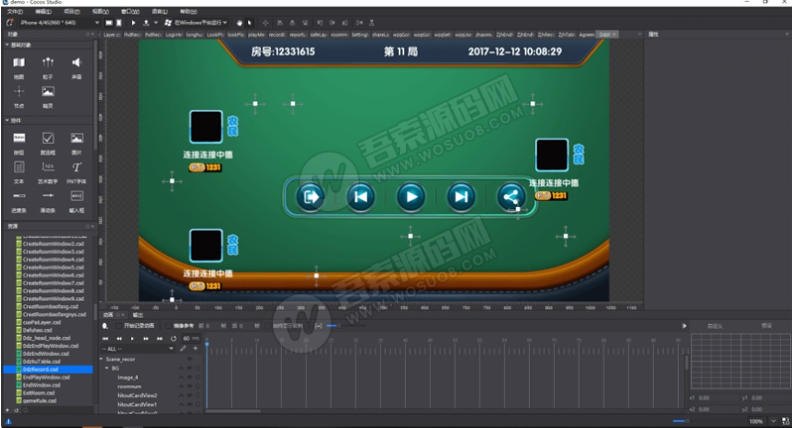Select the share button on game canvas

tap(511, 197)
